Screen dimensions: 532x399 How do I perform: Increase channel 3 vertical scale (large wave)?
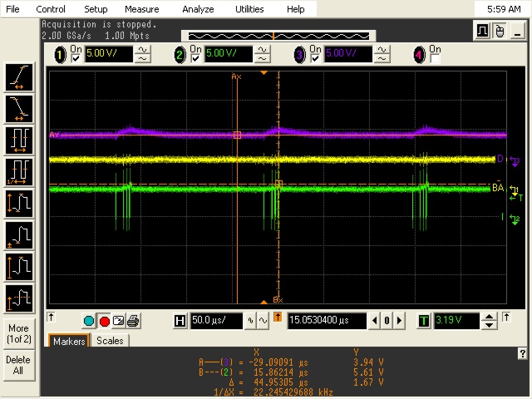382,50
